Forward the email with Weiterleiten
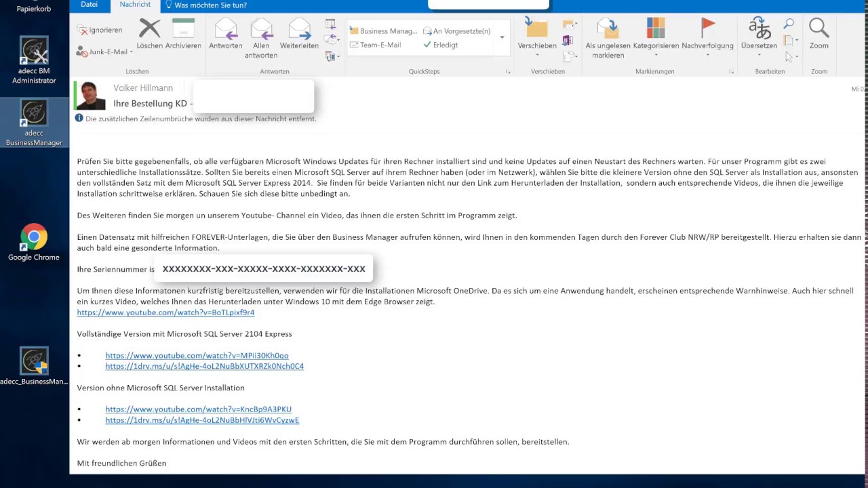 (x=299, y=34)
